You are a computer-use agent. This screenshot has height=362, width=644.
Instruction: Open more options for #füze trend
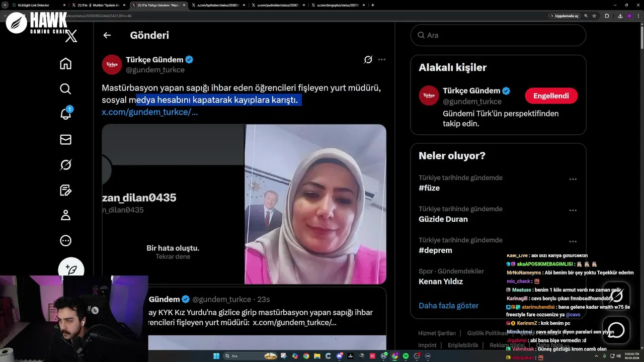(x=573, y=179)
